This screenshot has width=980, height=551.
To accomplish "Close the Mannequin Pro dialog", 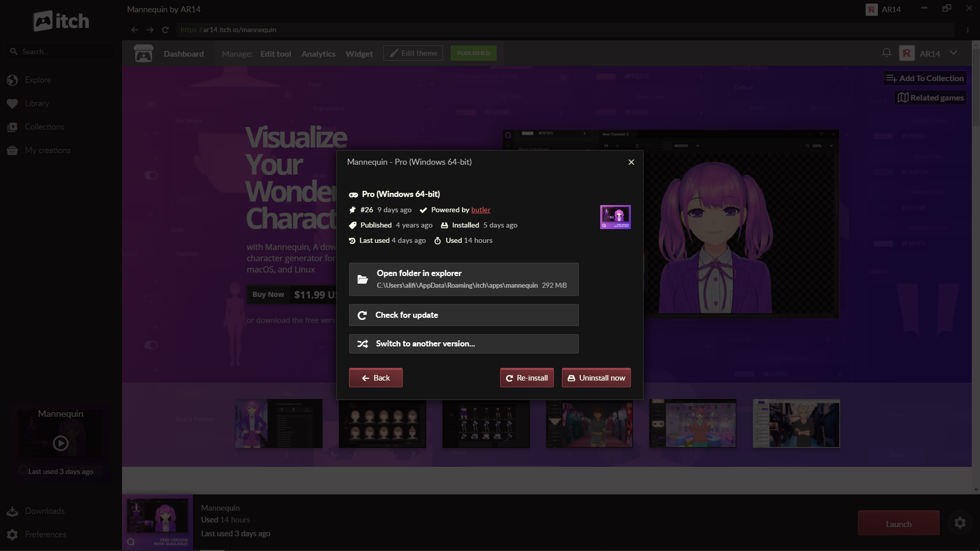I will (x=631, y=162).
